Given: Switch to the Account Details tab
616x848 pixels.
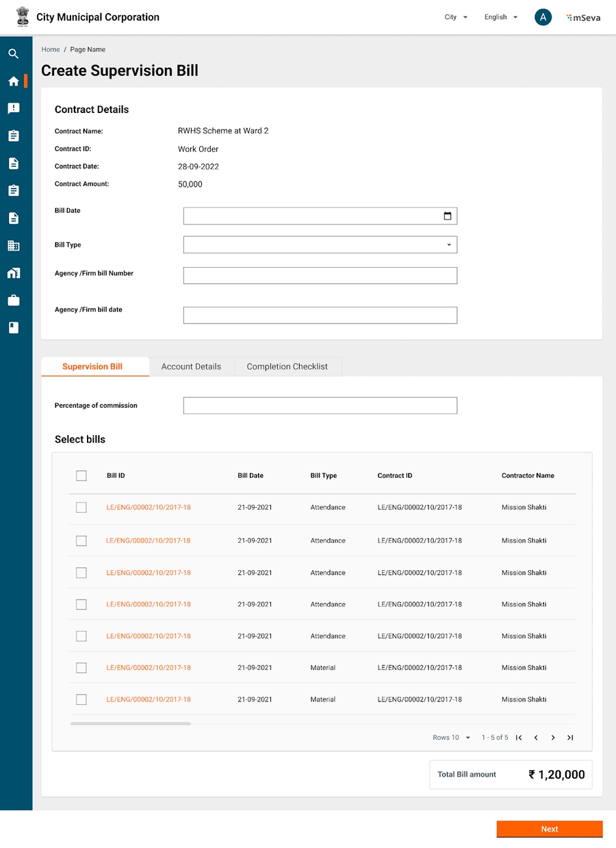Looking at the screenshot, I should pos(191,367).
